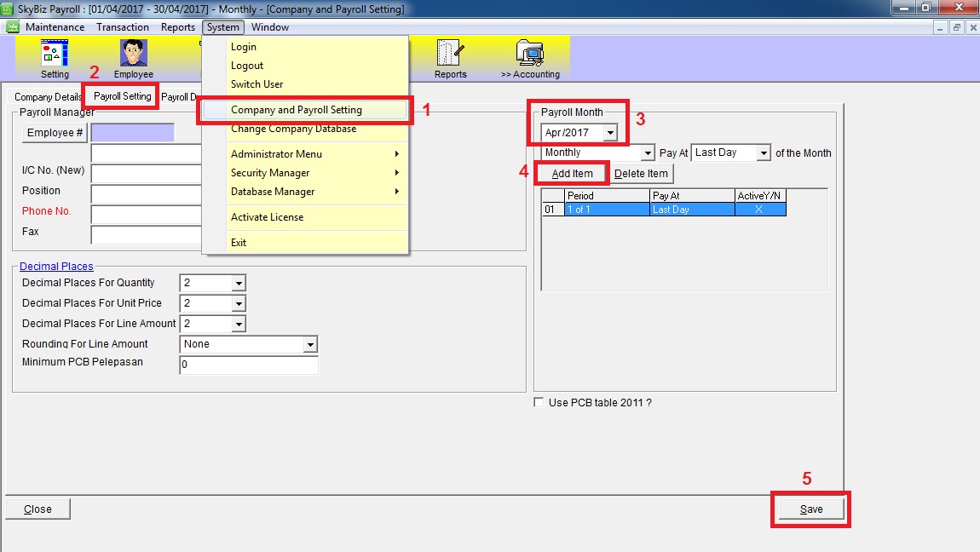Open Rounding For Line Amount dropdown
Screen dimensions: 980x552
click(x=310, y=345)
